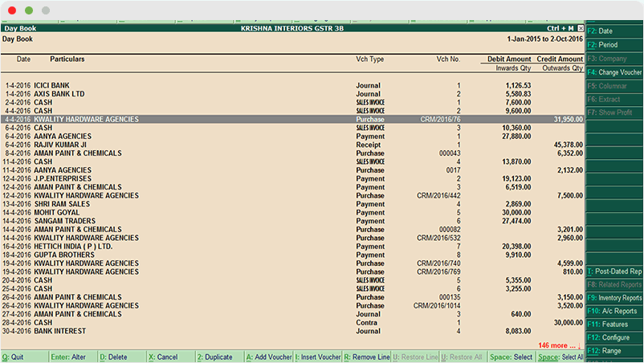Open F12: Configure settings
Screen dimensions: 644x363
tap(614, 338)
